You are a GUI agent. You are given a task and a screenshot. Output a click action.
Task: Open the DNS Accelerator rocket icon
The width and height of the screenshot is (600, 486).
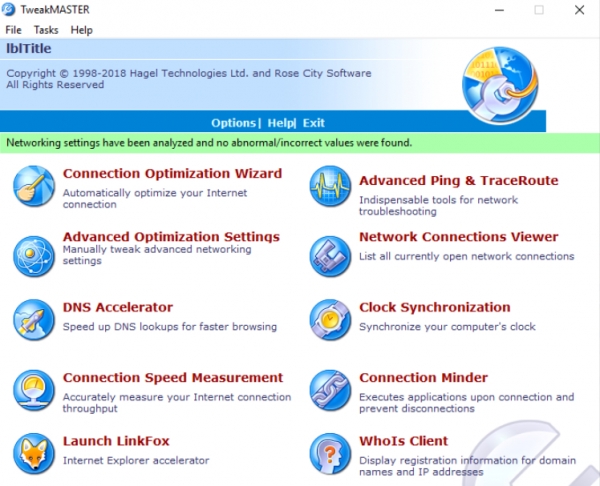[x=33, y=320]
